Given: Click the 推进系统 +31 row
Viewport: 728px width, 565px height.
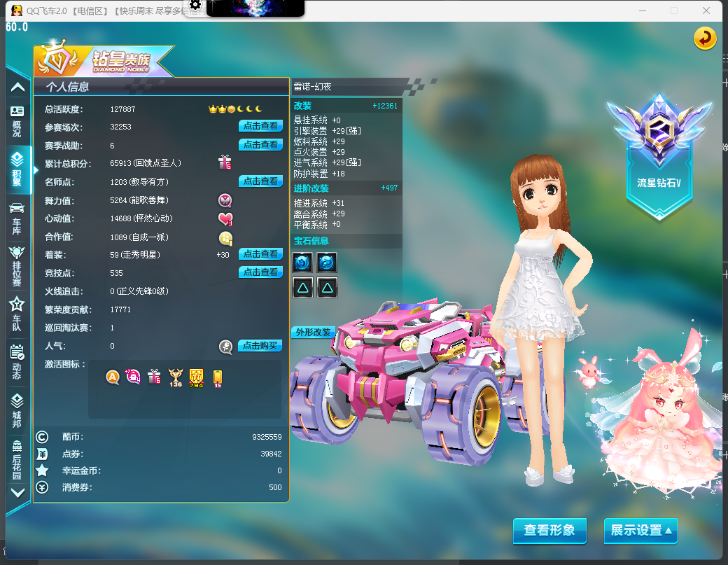Looking at the screenshot, I should pyautogui.click(x=319, y=203).
